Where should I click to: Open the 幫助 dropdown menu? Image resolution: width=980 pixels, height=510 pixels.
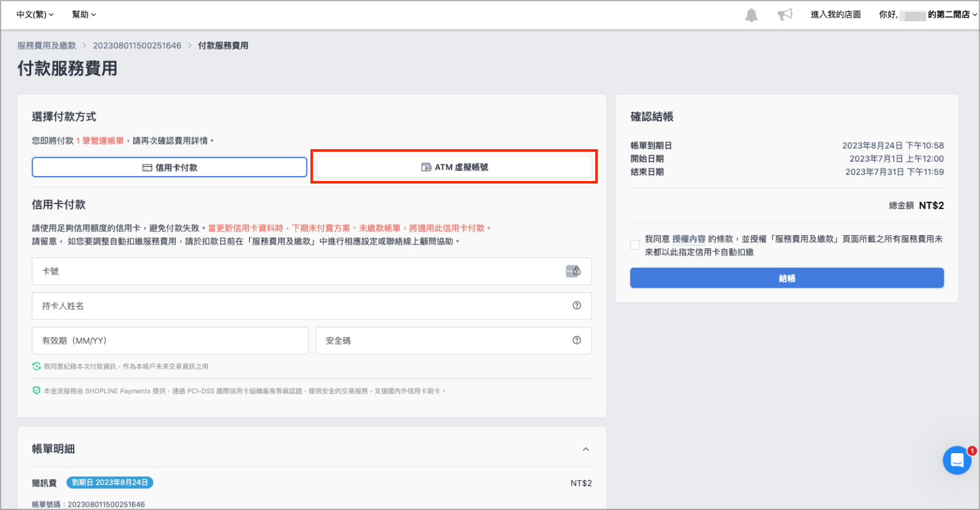84,14
